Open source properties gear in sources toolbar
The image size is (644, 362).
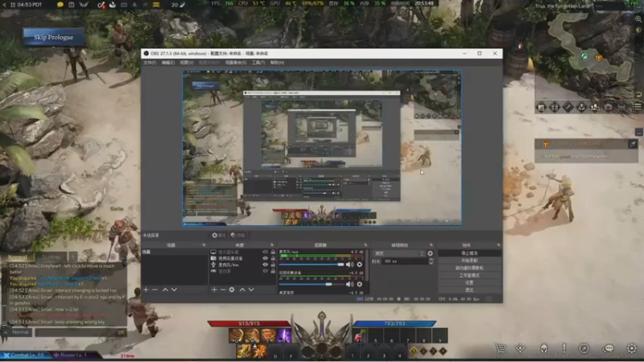pos(232,290)
